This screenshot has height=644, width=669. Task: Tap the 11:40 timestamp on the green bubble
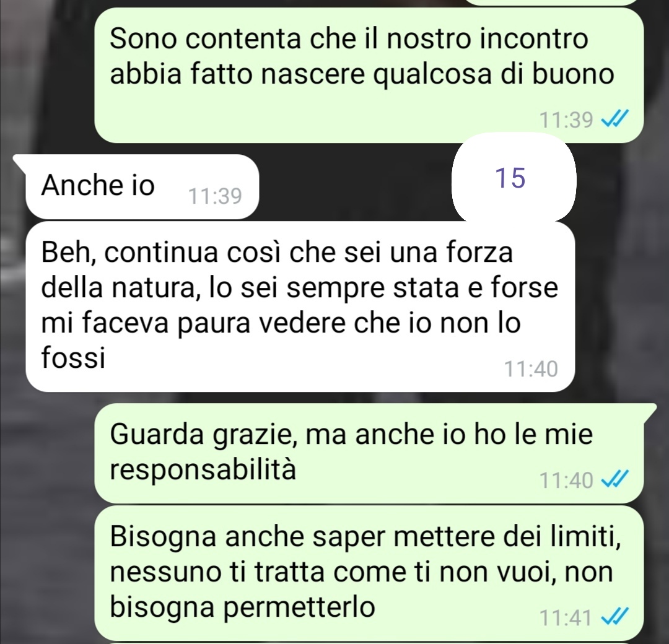pos(566,481)
